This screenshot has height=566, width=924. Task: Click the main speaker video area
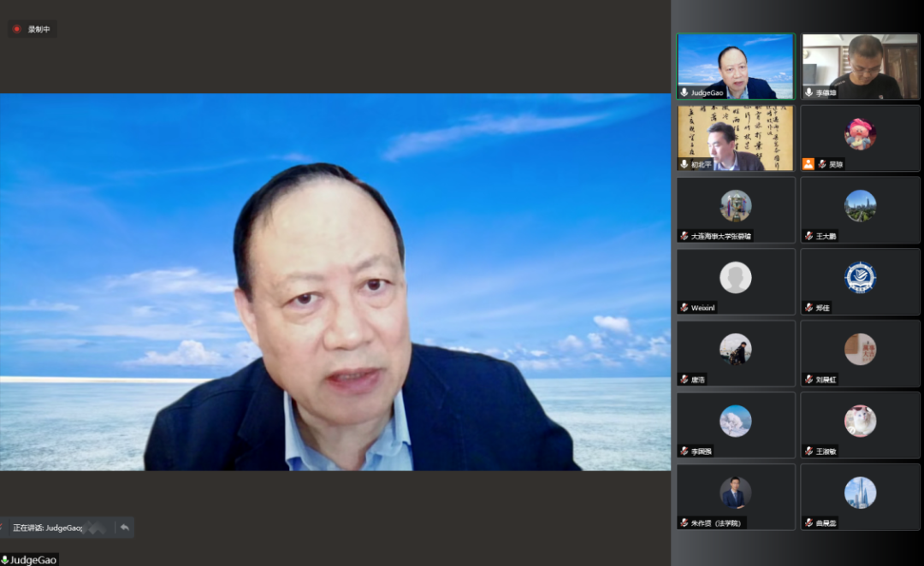coord(335,282)
